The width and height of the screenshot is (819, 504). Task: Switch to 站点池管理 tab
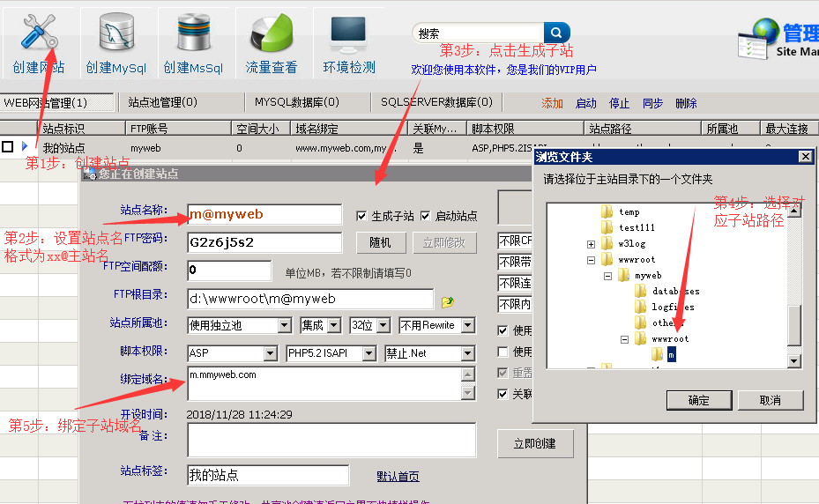pyautogui.click(x=162, y=103)
